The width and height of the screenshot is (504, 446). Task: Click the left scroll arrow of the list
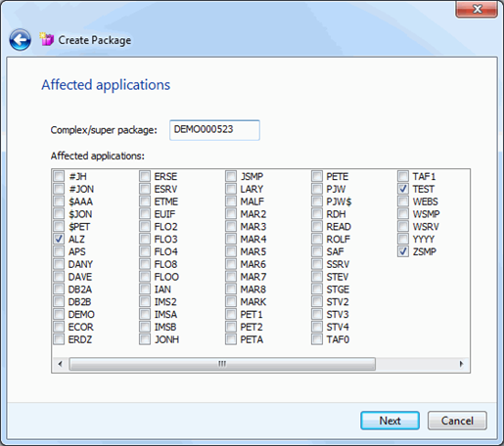coord(60,364)
